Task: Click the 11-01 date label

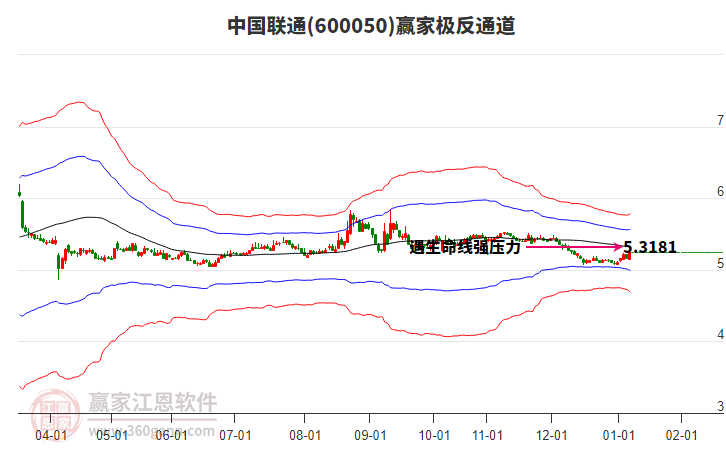Action: coord(487,435)
